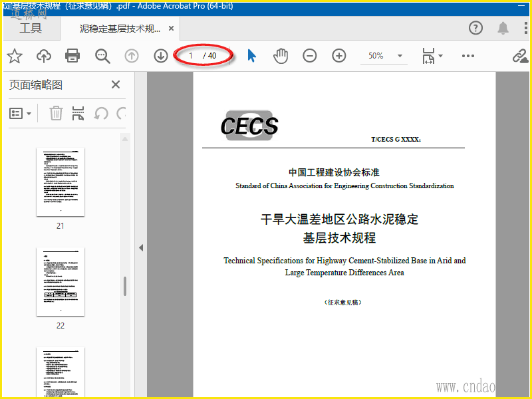Click the vertical more options dots
Screen dimensions: 532x399
pyautogui.click(x=525, y=28)
